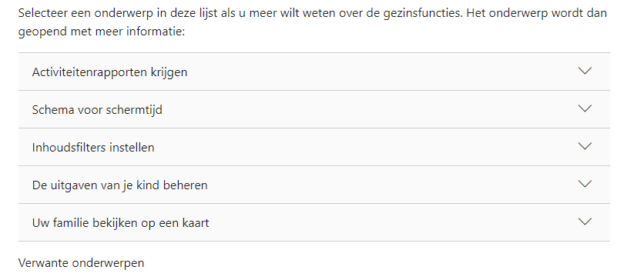Click chevron beside Schema voor schermtijd
This screenshot has height=280, width=644.
click(x=585, y=108)
